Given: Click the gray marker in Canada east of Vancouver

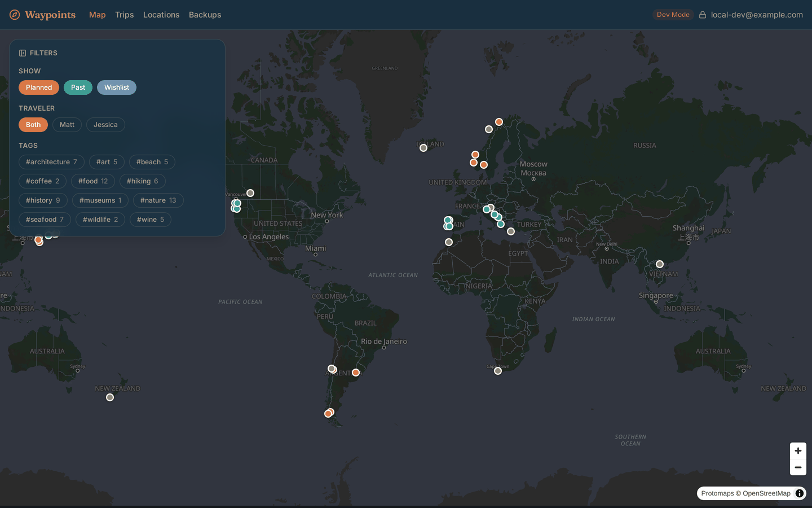Looking at the screenshot, I should 250,193.
